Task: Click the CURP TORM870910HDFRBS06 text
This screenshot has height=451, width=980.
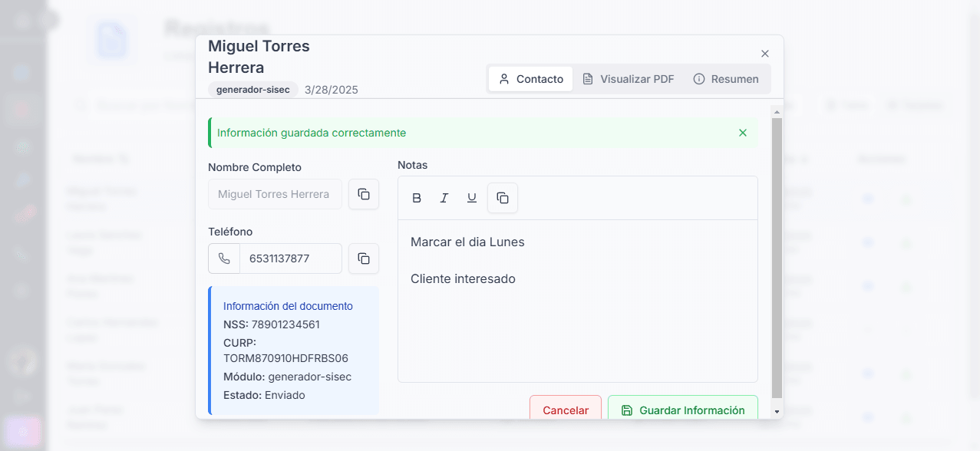Action: point(285,358)
